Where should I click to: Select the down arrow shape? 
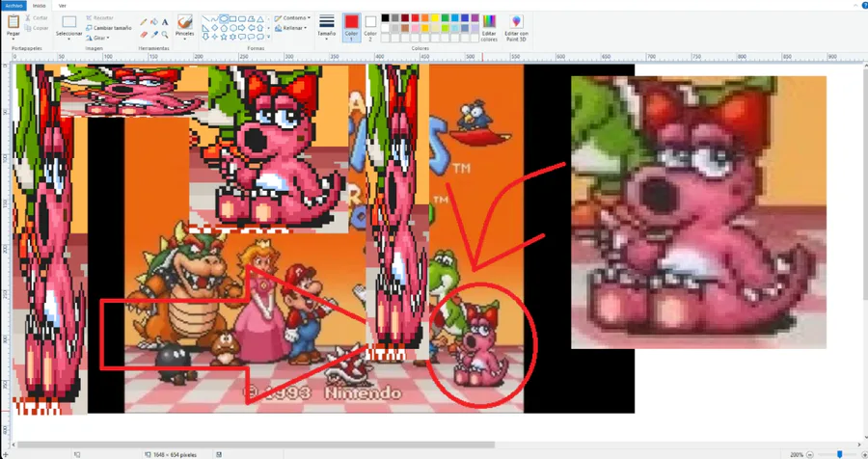[205, 37]
